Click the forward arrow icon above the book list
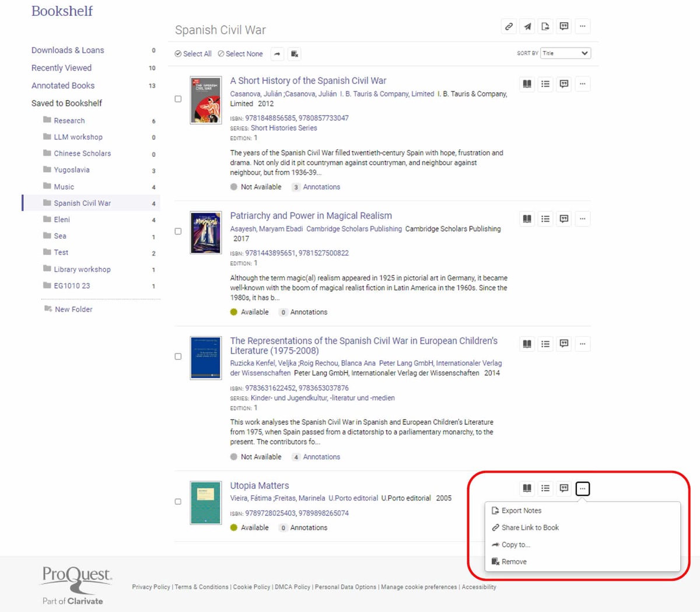 tap(276, 53)
